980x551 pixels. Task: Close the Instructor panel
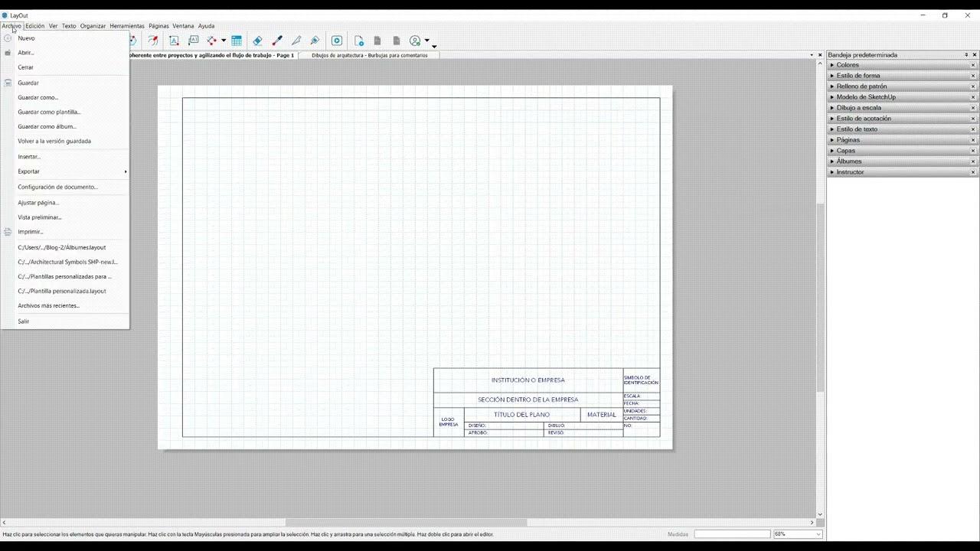point(972,172)
